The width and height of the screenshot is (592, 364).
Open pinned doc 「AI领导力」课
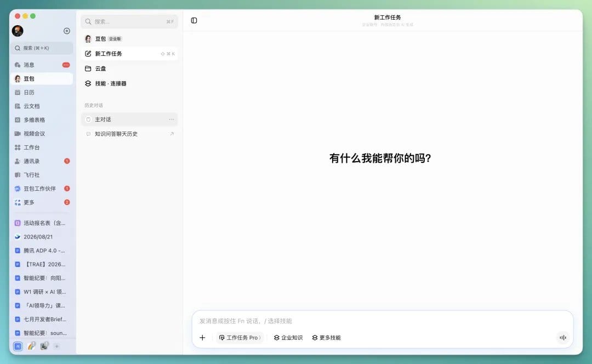point(42,305)
